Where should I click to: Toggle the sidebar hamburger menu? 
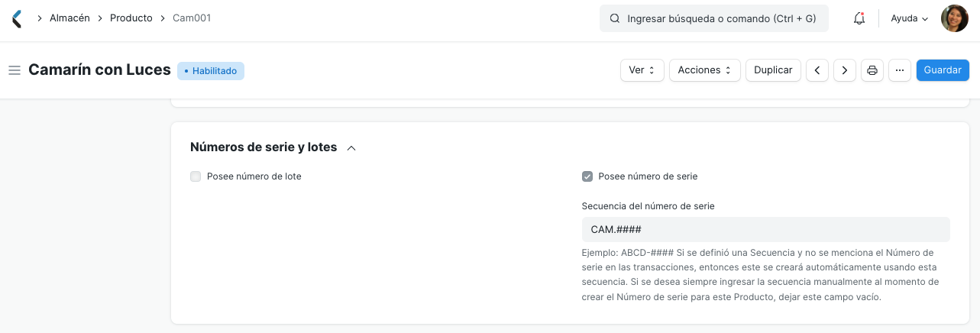[x=14, y=70]
